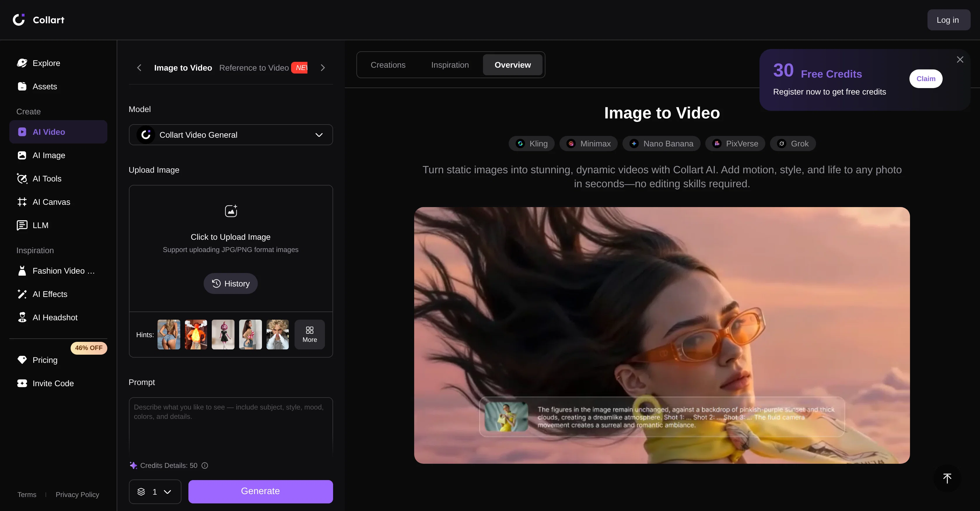Go to next mode tabs with right chevron
Screen dimensions: 980x511
[x=323, y=68]
